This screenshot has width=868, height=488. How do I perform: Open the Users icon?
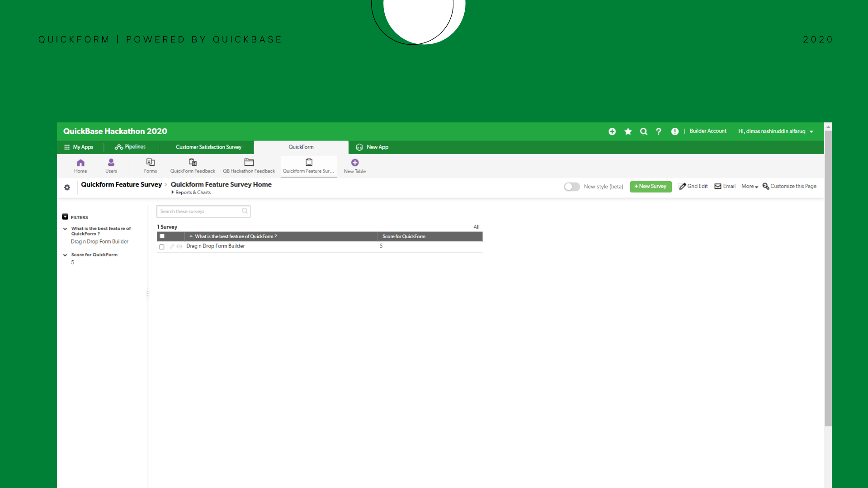coord(111,163)
